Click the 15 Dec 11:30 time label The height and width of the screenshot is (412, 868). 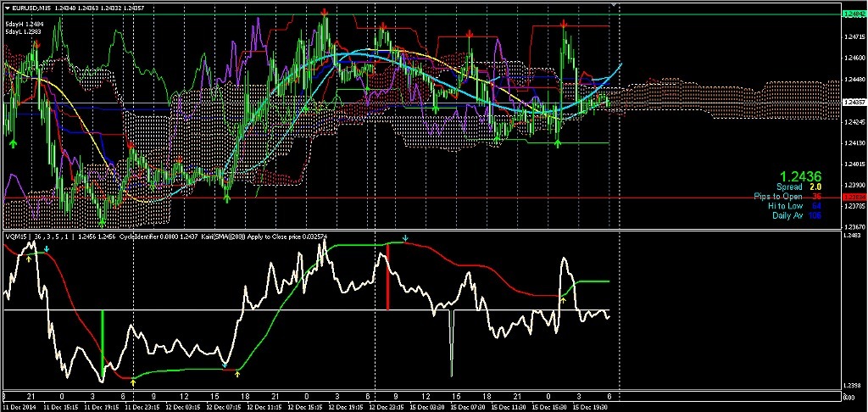[x=509, y=407]
